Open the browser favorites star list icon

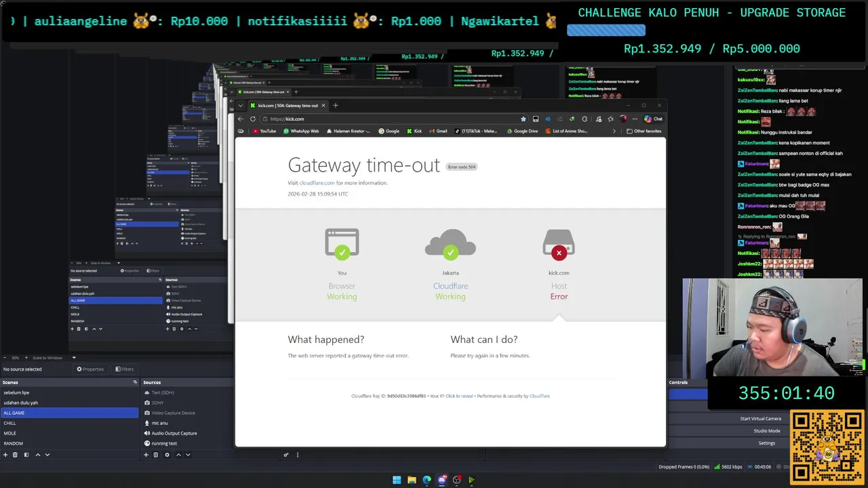tap(610, 119)
